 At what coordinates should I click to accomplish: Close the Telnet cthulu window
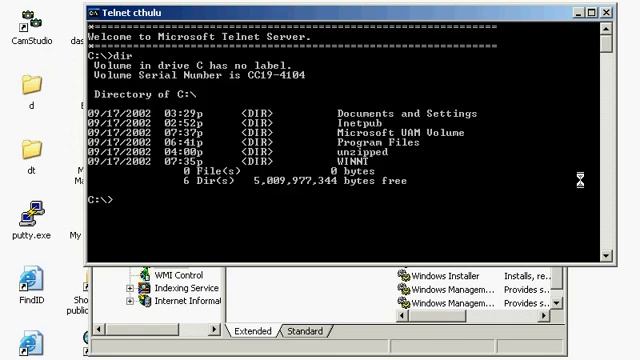pos(606,13)
